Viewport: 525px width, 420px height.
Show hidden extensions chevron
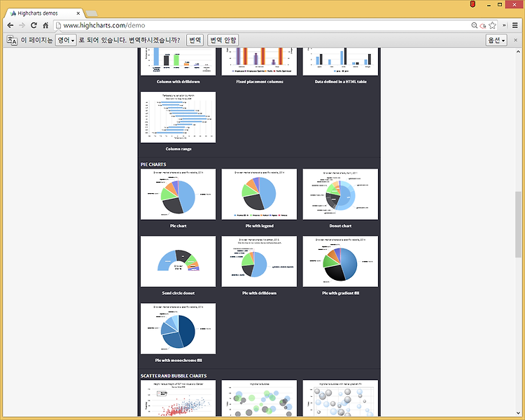click(504, 25)
